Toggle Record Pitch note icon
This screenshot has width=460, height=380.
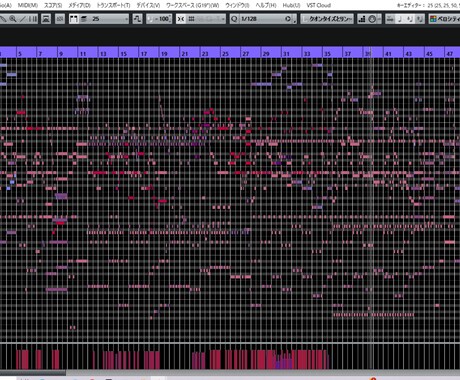400,19
